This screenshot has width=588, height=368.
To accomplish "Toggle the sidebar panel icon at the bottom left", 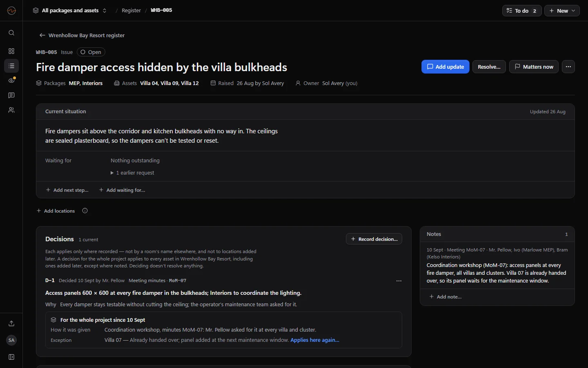I will tap(11, 357).
